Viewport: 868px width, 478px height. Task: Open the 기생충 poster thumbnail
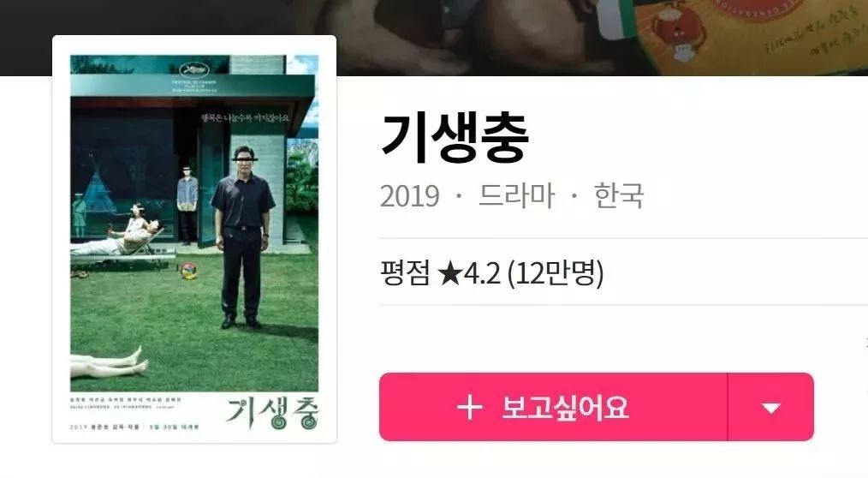[194, 239]
